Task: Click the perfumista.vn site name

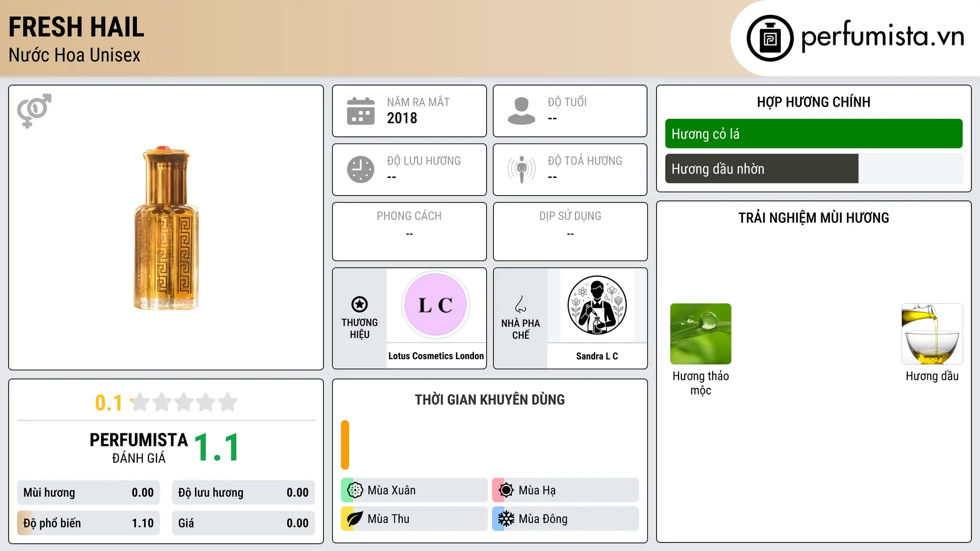Action: (882, 36)
